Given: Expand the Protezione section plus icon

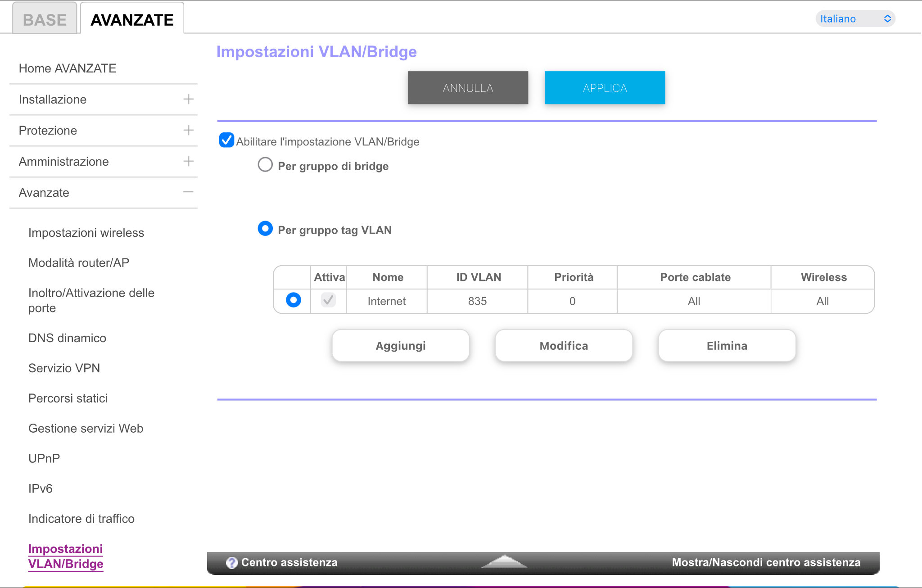Looking at the screenshot, I should pyautogui.click(x=188, y=130).
